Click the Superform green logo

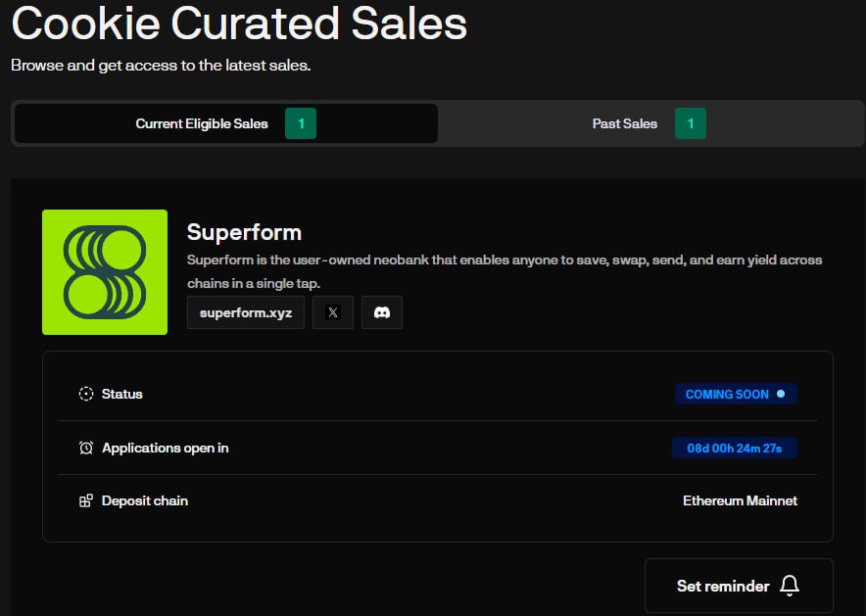click(105, 272)
